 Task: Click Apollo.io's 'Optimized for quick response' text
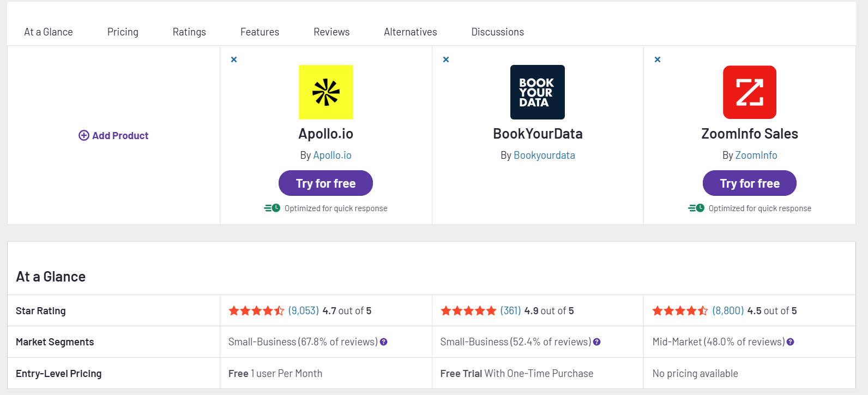pyautogui.click(x=336, y=208)
